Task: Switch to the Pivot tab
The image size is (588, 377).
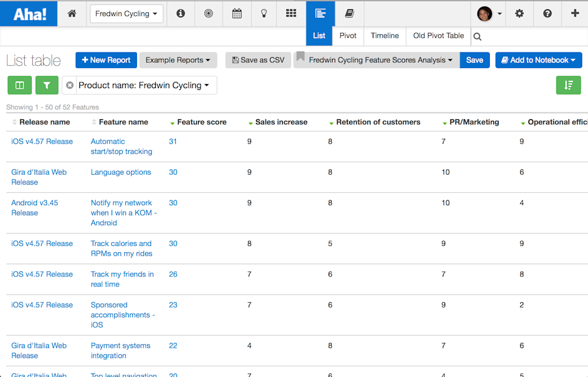Action: [x=348, y=35]
